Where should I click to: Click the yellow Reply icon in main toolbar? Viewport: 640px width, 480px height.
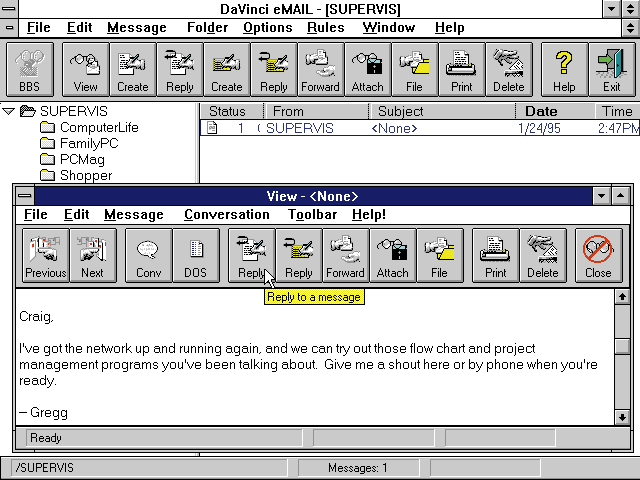click(273, 69)
